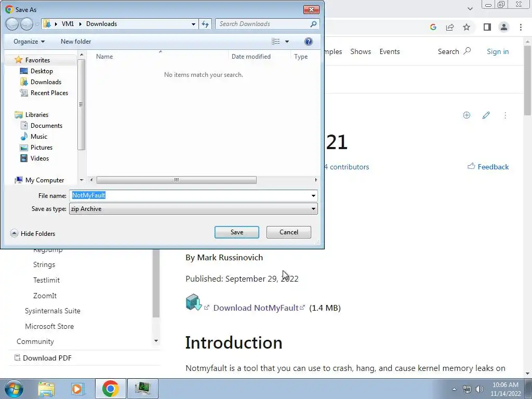Open Windows Start button

coord(14,389)
